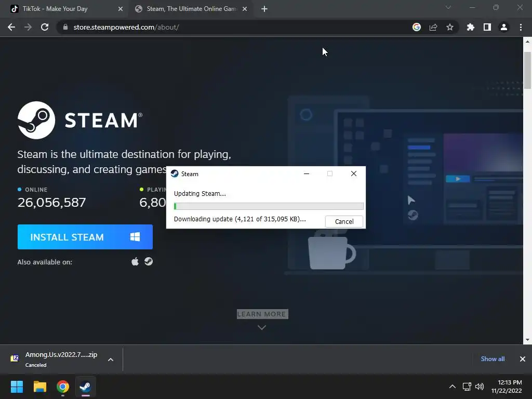Click the Downloading update status text
532x399 pixels.
(x=240, y=219)
